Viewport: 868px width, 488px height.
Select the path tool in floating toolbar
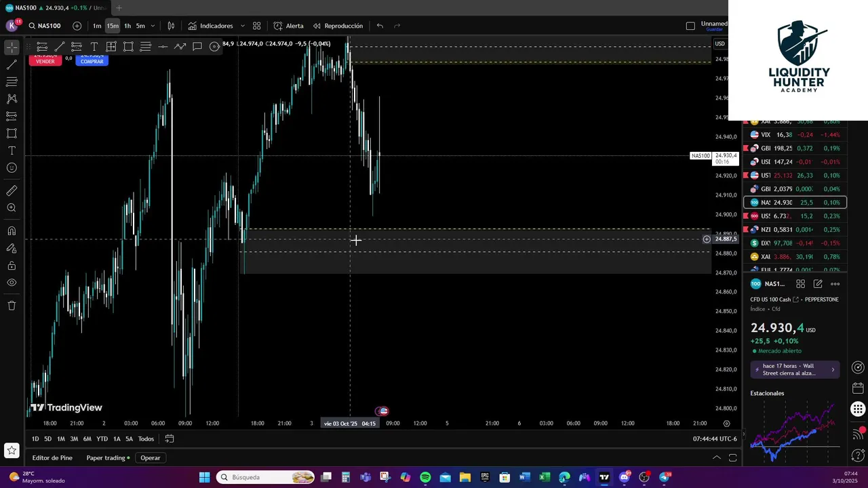click(x=180, y=47)
